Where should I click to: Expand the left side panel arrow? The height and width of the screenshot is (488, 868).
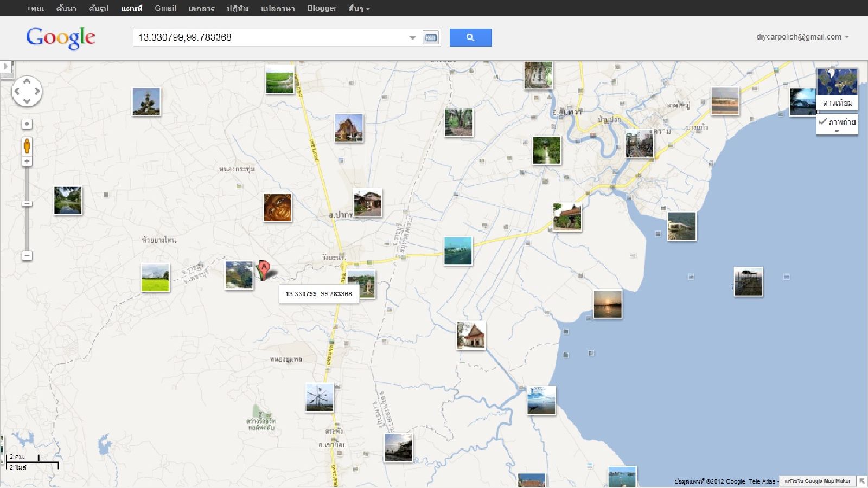click(x=6, y=66)
